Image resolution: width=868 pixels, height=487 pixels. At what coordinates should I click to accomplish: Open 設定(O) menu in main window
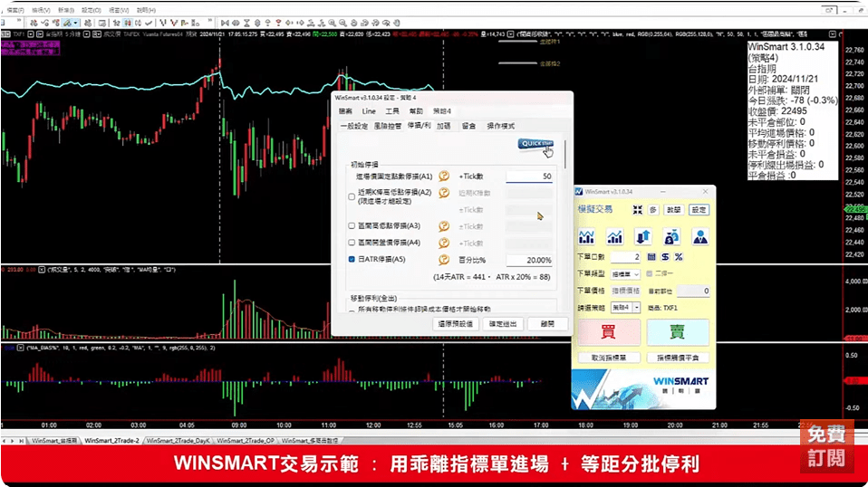coord(92,10)
